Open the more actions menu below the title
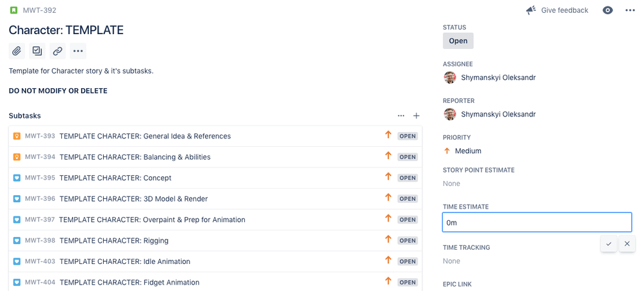This screenshot has height=291, width=644. (78, 51)
